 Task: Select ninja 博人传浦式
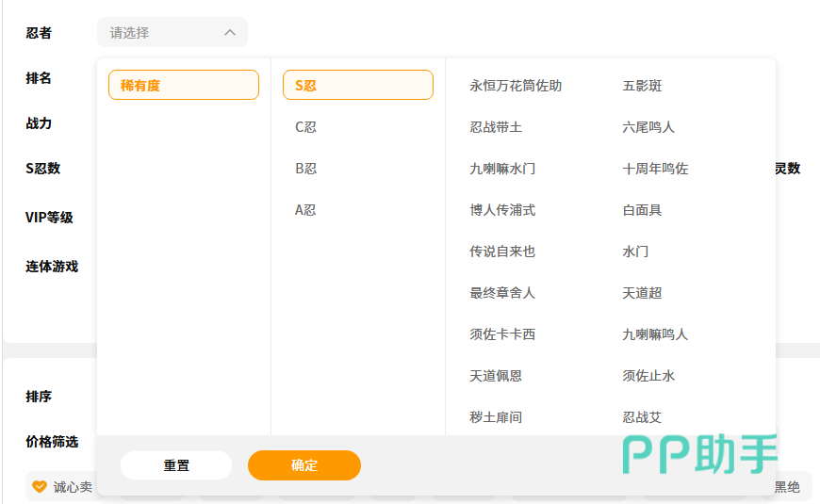tap(502, 210)
